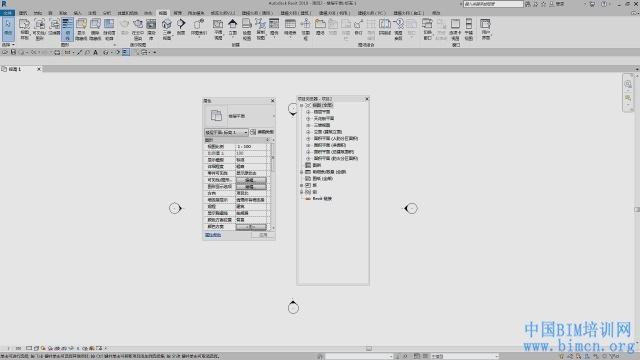The image size is (640, 360).
Task: Click the Duplicate View ribbon icon
Action: click(x=260, y=29)
